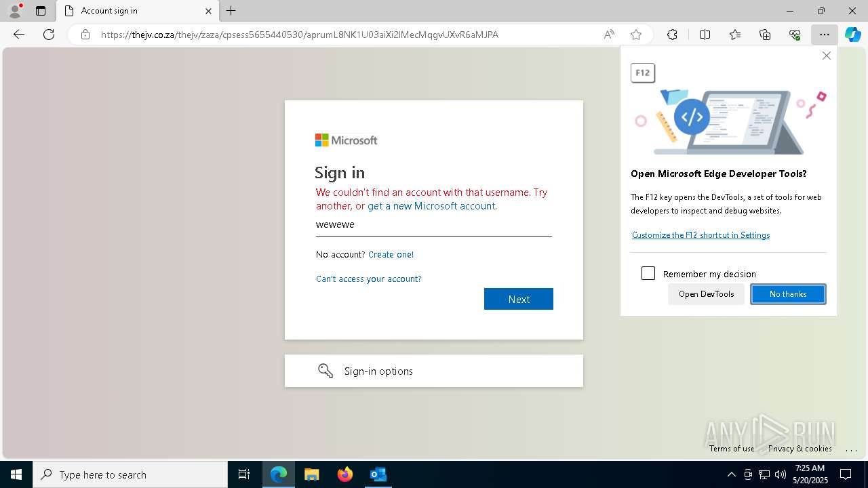Toggle Split screen view
The width and height of the screenshot is (868, 488).
705,35
